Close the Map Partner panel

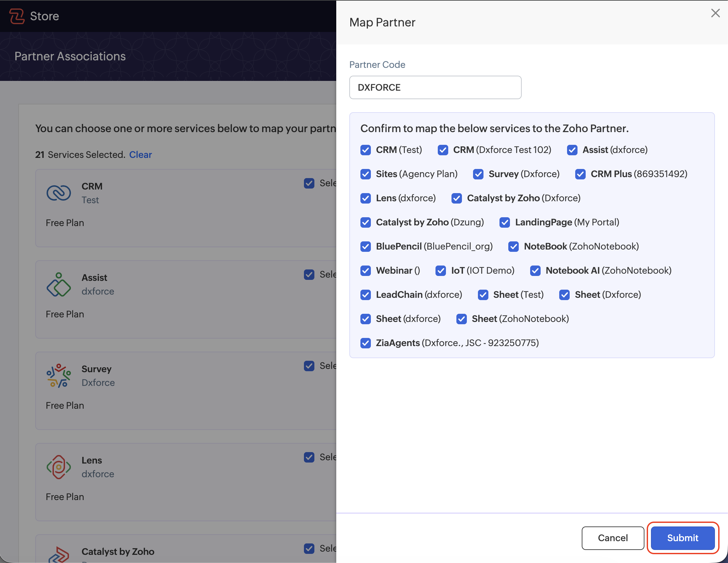tap(715, 13)
